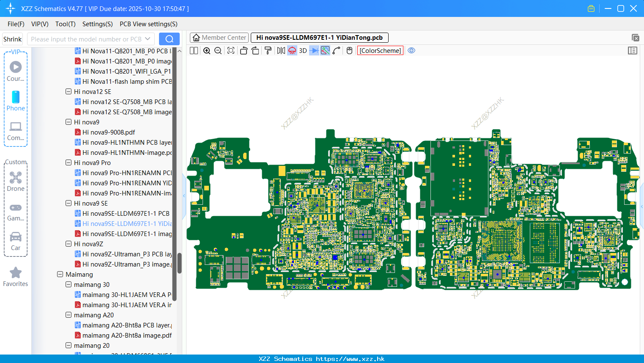
Task: Open Hi nova9-9008.pdf file
Action: click(x=105, y=132)
